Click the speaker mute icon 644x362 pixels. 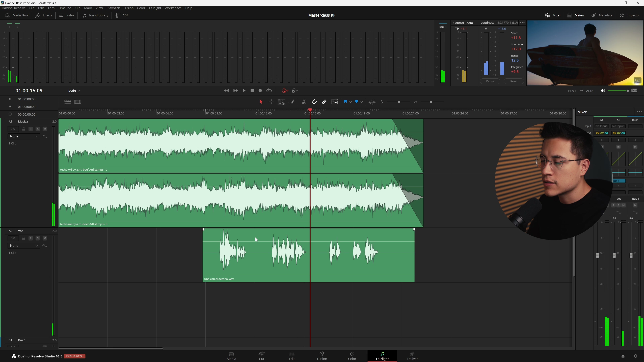[603, 90]
